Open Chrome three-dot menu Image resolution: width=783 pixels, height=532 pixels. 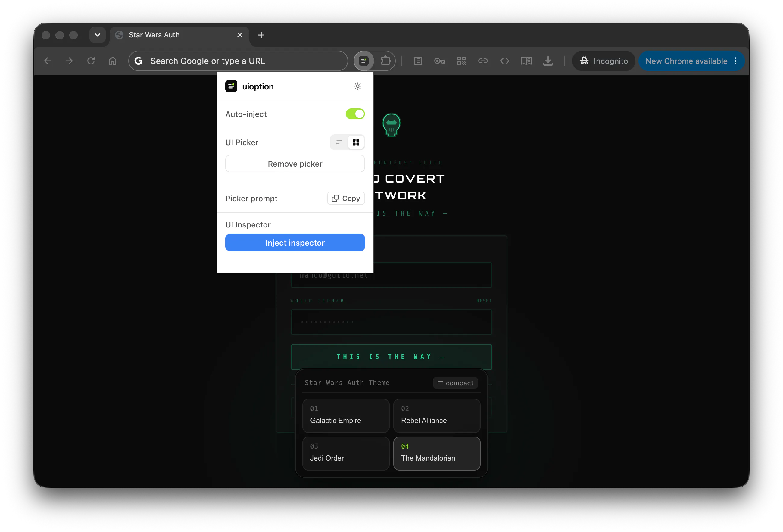click(x=735, y=61)
